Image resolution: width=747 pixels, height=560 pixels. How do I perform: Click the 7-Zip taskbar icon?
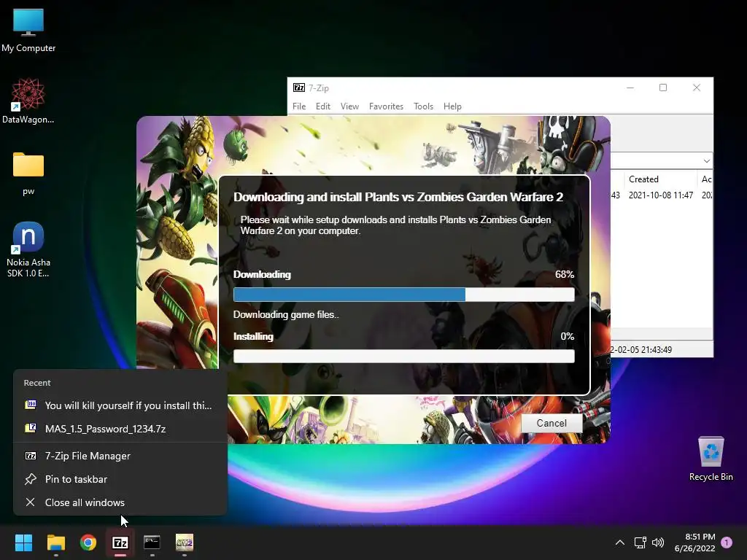tap(120, 542)
